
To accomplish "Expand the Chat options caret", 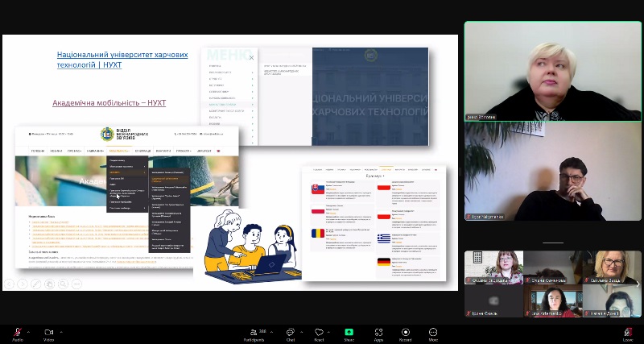I will 301,331.
